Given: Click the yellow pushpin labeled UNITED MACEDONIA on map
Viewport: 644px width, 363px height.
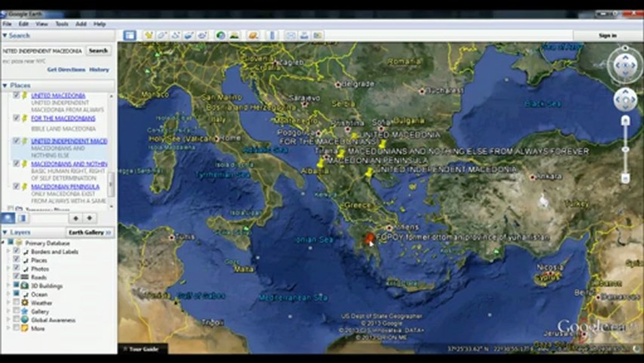Looking at the screenshot, I should point(354,136).
